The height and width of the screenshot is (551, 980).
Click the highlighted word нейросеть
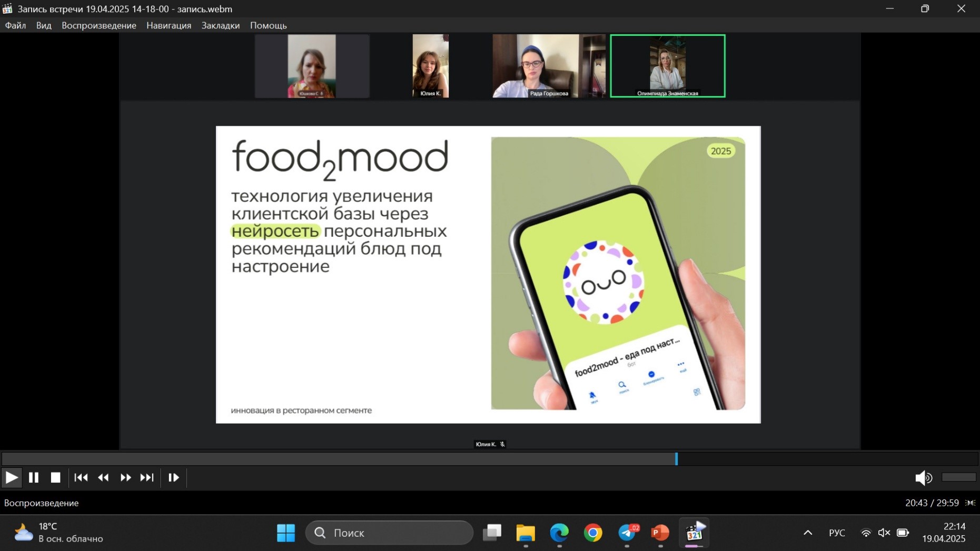(x=275, y=231)
